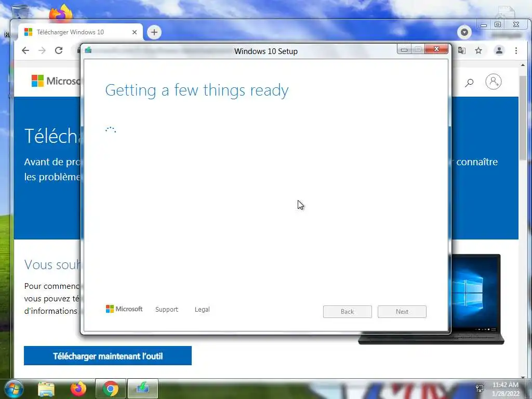Minimize the Chrome browser window

pos(484,25)
